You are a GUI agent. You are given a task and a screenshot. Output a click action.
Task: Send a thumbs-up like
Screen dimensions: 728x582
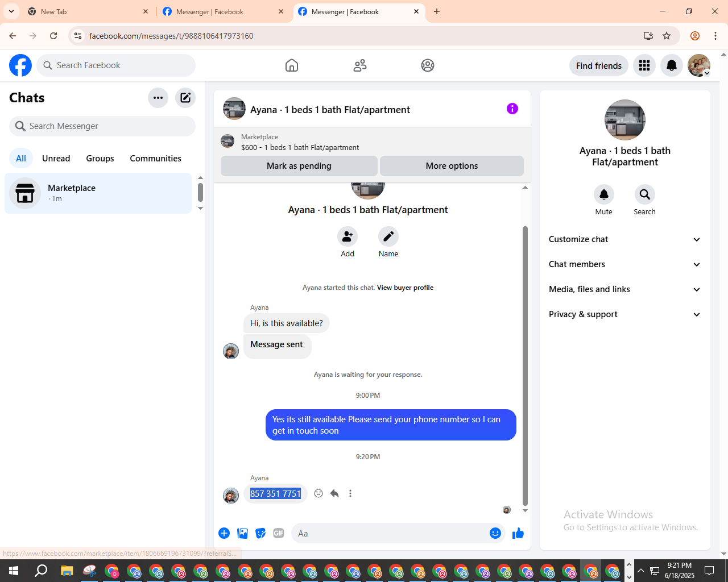click(x=518, y=533)
